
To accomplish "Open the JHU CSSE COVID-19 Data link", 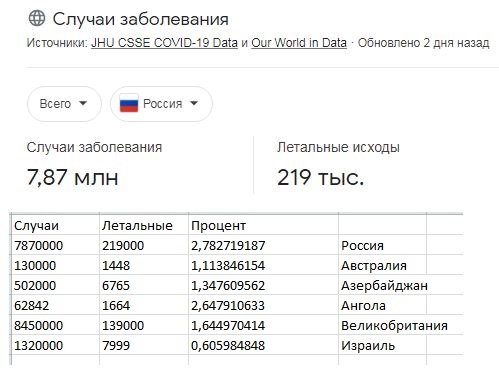I will (x=164, y=43).
